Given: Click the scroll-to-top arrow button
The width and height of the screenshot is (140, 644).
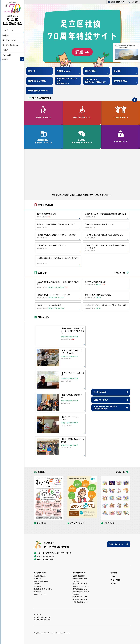Looking at the screenshot, I should (x=135, y=100).
